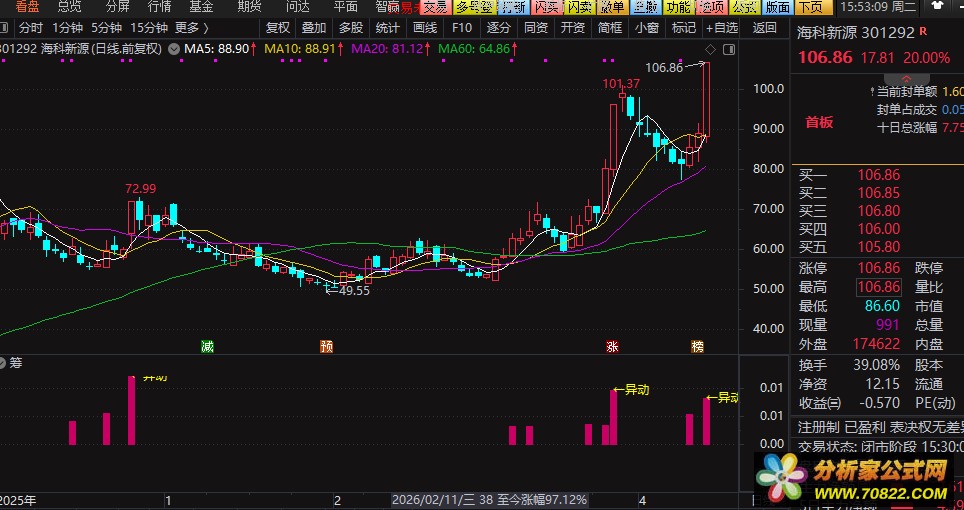Expand the indicator dropdown next to 海科新源(日线.前复权)

[176, 48]
